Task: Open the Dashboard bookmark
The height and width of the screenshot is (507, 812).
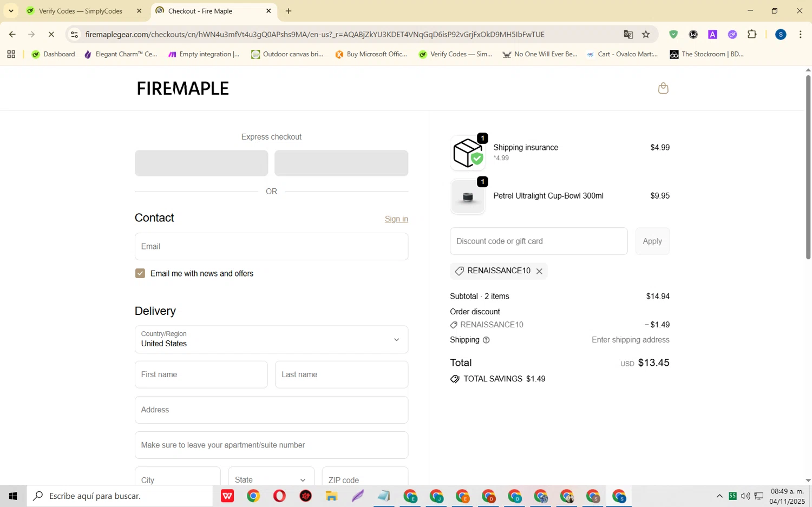Action: pos(54,54)
